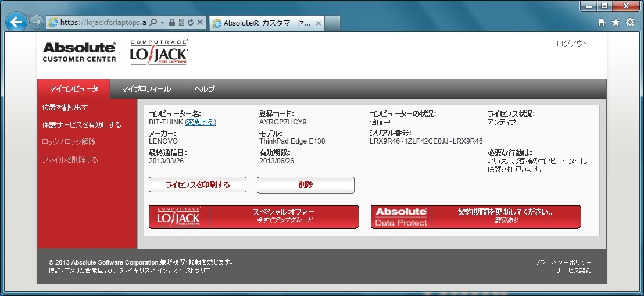Switch to the マイプロフィール tab

[x=146, y=89]
